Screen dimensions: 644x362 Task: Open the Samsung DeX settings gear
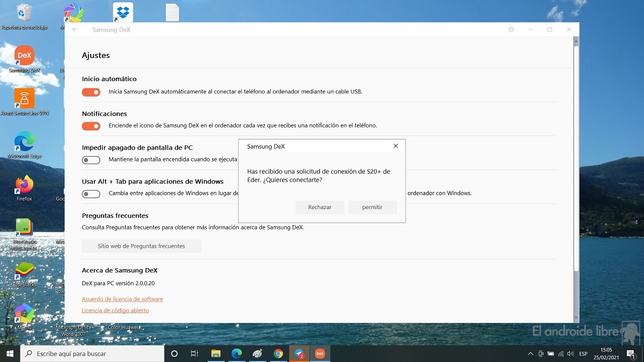(511, 29)
